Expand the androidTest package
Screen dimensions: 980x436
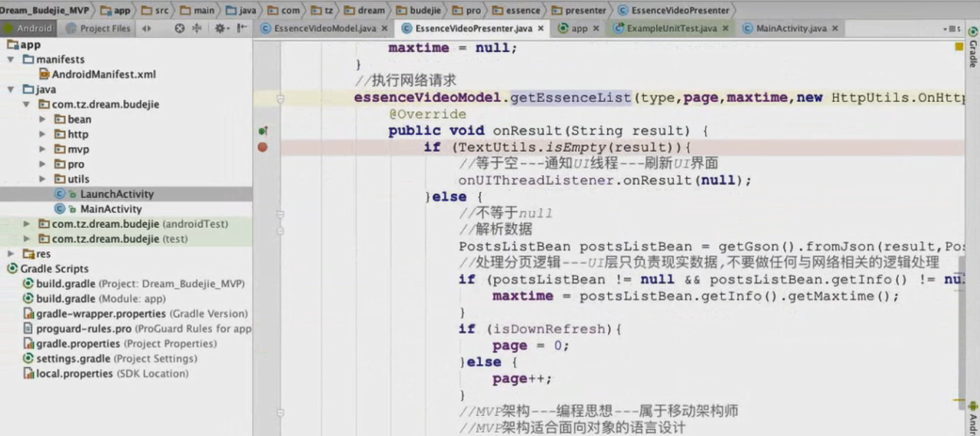click(27, 223)
